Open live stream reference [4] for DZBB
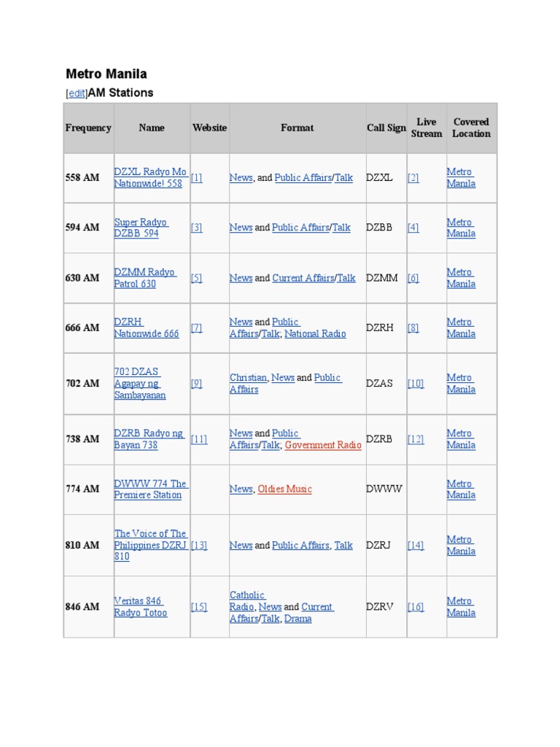The image size is (560, 747). (x=413, y=228)
